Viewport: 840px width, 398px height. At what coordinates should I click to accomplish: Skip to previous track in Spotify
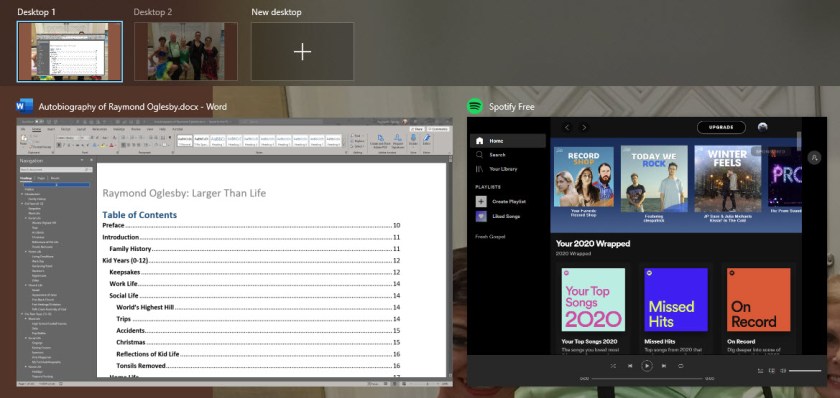pos(630,366)
